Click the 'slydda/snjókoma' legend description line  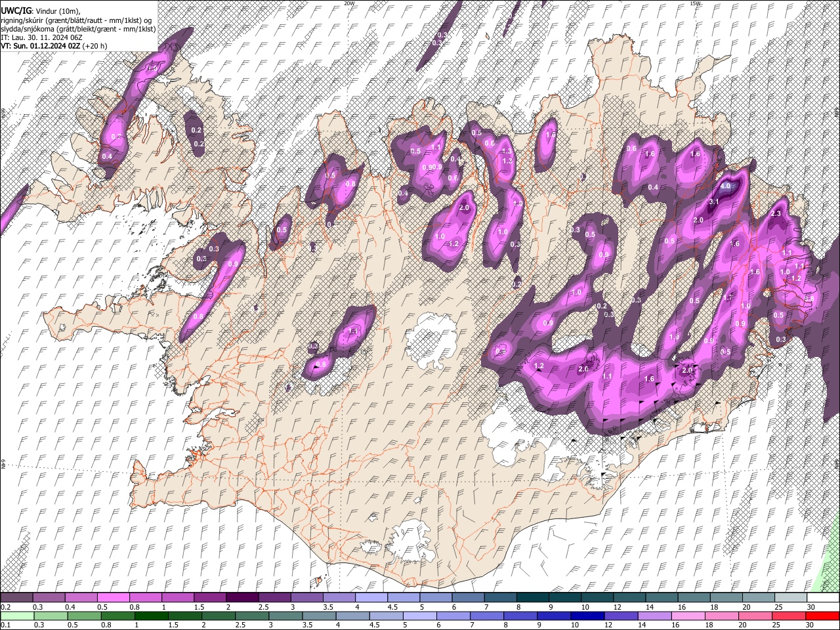click(78, 29)
